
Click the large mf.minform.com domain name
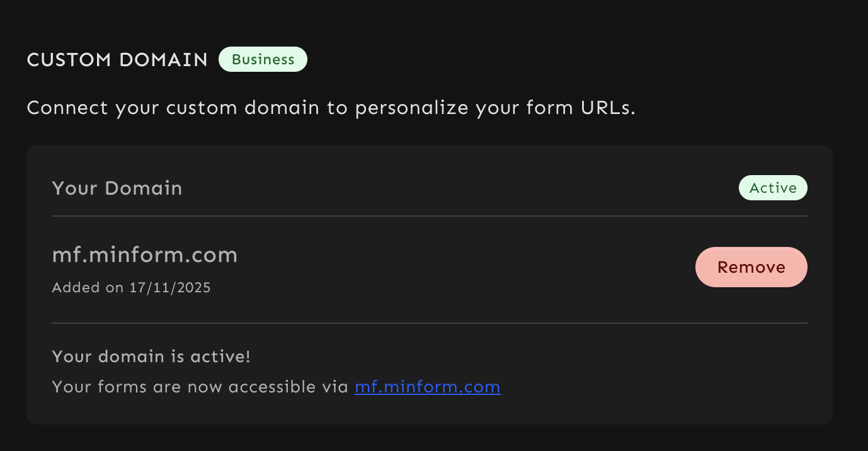pos(145,255)
